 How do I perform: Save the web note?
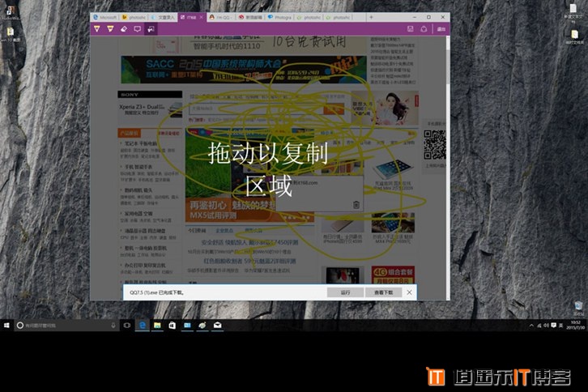coord(411,29)
